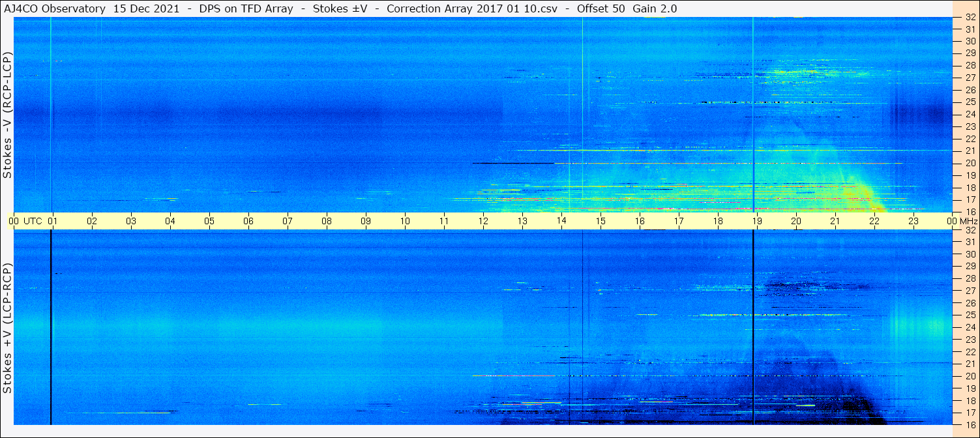This screenshot has width=980, height=438.
Task: Select the 11 hour marker on the time axis
Action: [x=444, y=221]
